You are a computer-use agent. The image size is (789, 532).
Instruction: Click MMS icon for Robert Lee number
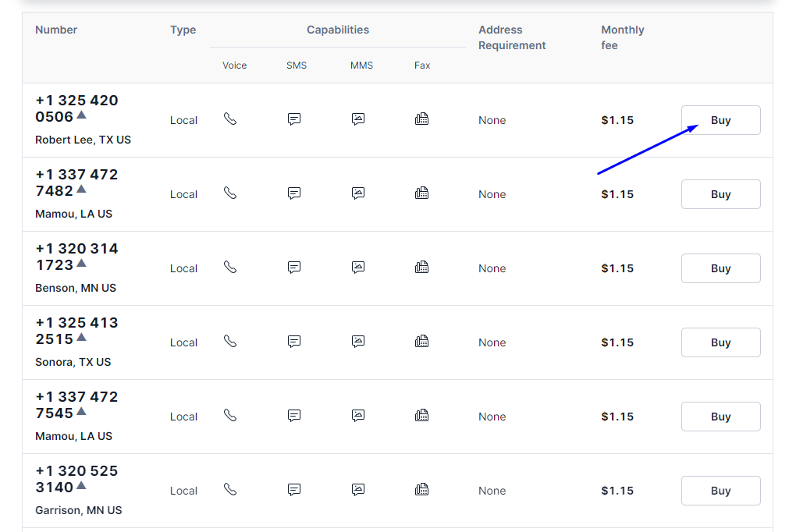[x=358, y=119]
